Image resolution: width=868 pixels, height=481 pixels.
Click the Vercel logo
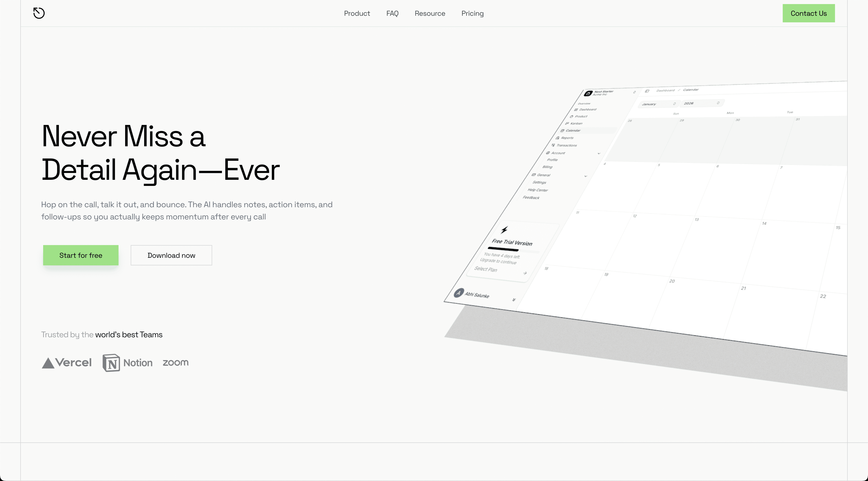tap(66, 363)
